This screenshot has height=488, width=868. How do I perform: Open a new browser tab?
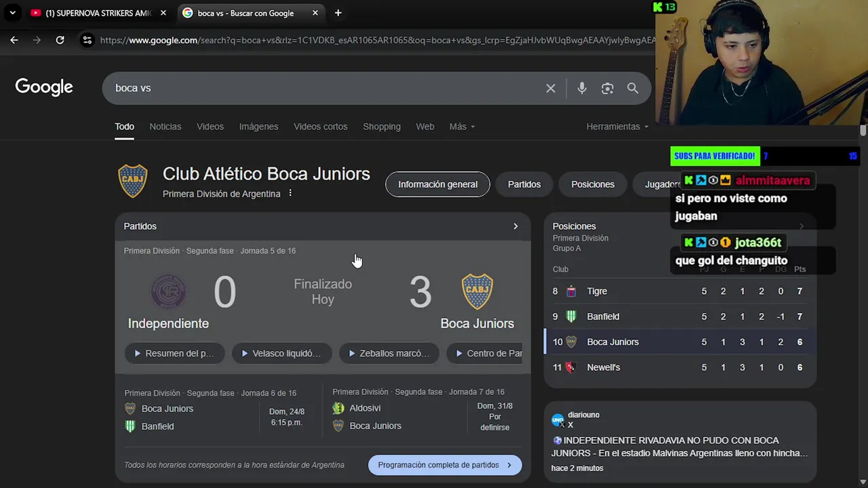click(x=338, y=13)
